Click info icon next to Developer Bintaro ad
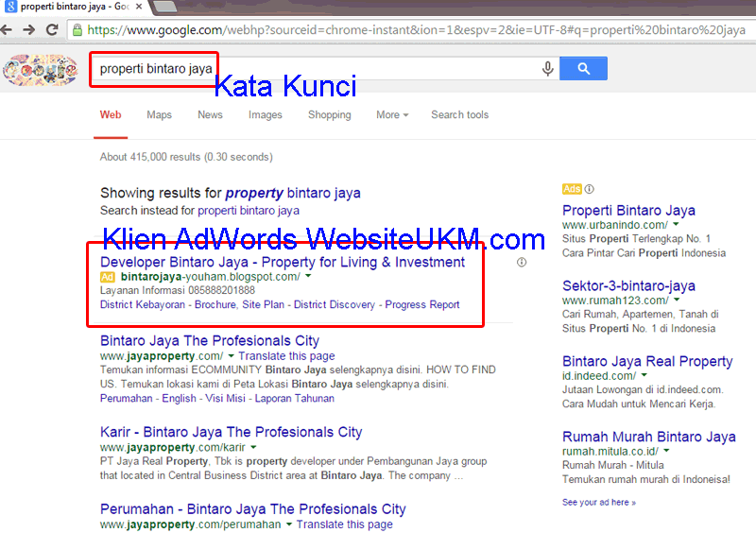This screenshot has width=756, height=533. click(x=522, y=263)
